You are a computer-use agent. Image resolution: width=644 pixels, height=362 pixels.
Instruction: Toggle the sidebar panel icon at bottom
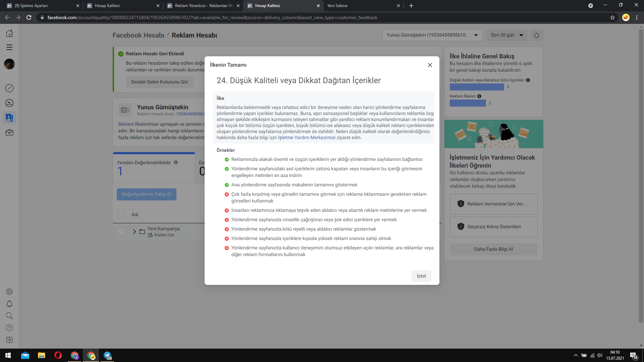tap(9, 340)
